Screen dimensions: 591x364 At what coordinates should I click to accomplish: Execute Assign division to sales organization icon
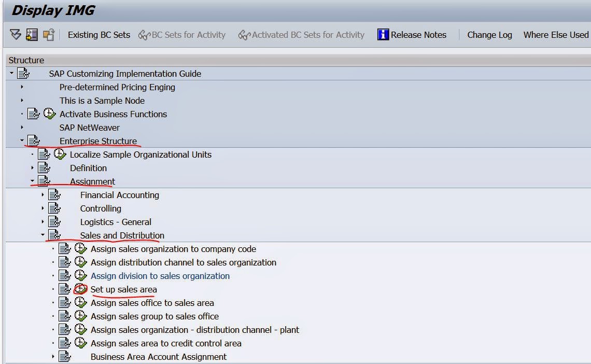[x=81, y=275]
